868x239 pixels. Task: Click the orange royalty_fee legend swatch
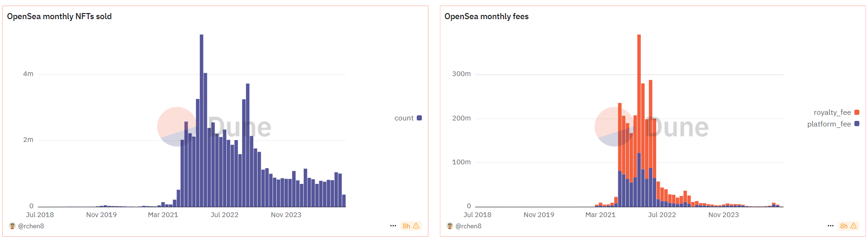point(857,112)
